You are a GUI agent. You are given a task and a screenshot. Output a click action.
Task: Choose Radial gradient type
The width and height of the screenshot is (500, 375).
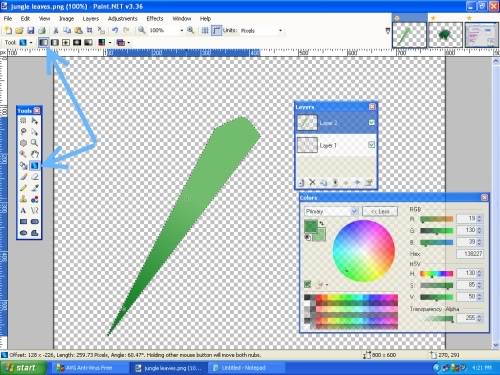77,42
